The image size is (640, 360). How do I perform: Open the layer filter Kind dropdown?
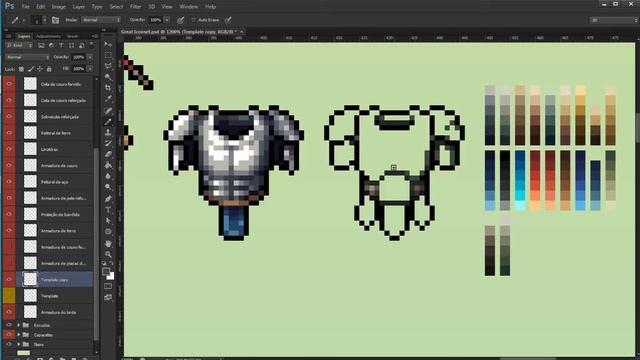(x=19, y=46)
